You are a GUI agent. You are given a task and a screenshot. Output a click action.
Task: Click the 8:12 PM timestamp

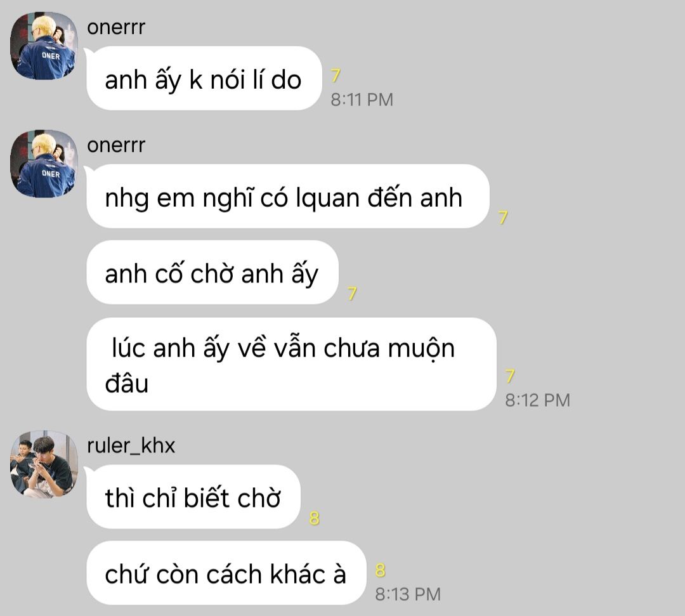pos(537,400)
